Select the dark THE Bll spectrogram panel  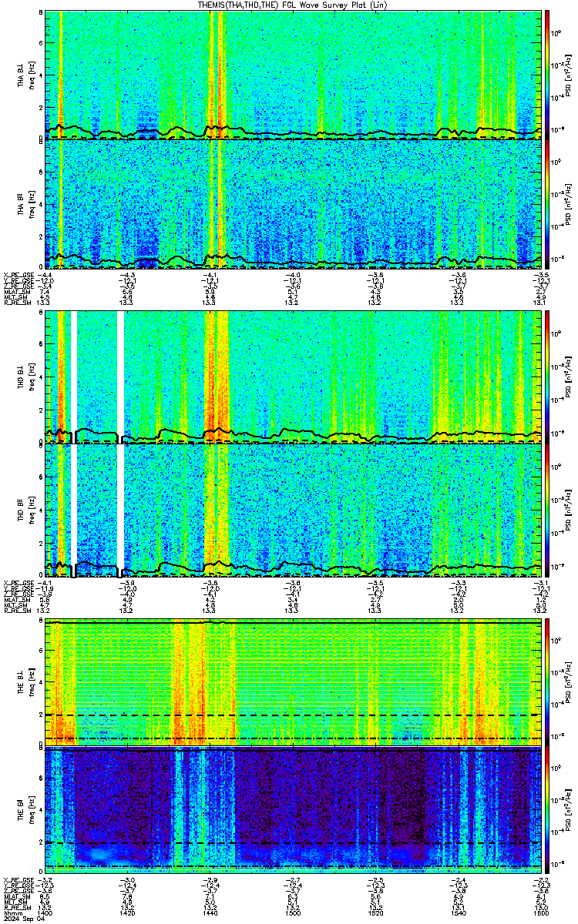(x=294, y=812)
